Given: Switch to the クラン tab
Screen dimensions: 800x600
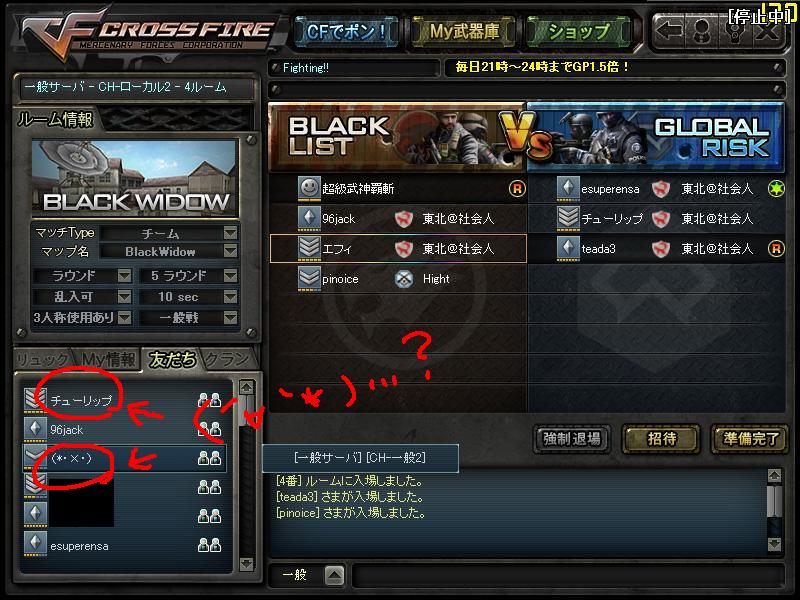Looking at the screenshot, I should [228, 360].
